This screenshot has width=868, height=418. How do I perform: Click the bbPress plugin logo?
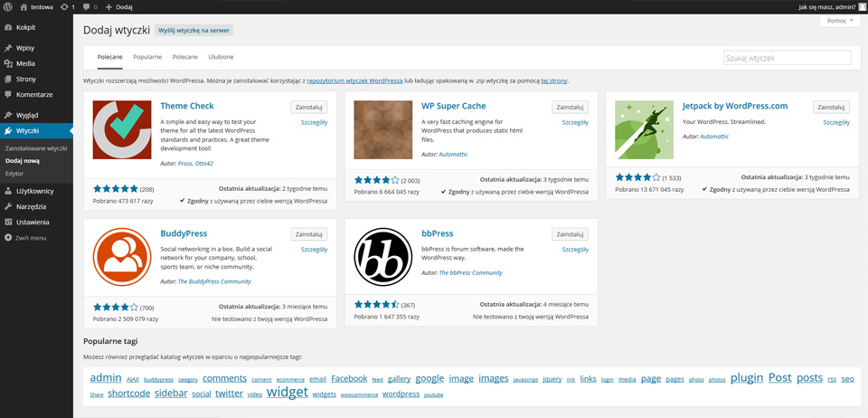383,257
